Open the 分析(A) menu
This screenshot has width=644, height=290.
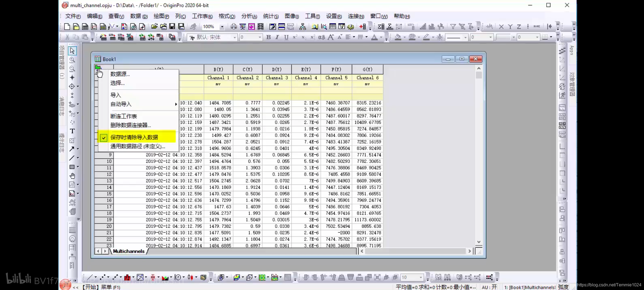[249, 16]
